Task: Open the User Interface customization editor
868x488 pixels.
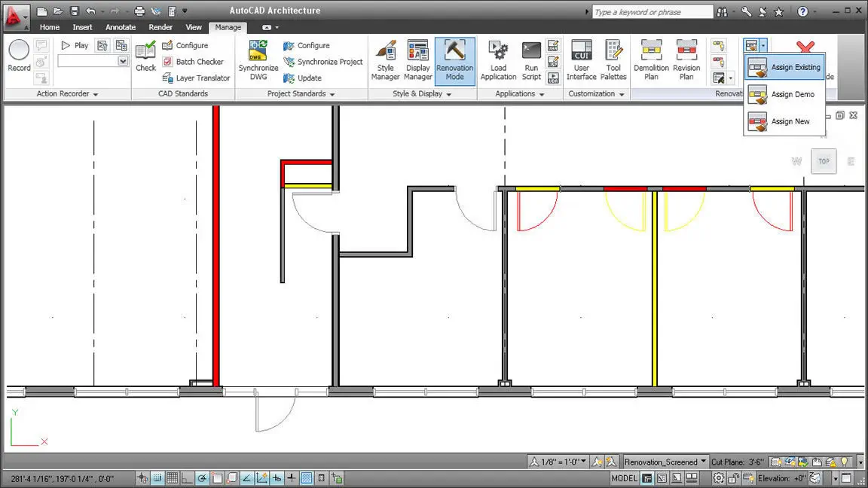Action: tap(581, 60)
